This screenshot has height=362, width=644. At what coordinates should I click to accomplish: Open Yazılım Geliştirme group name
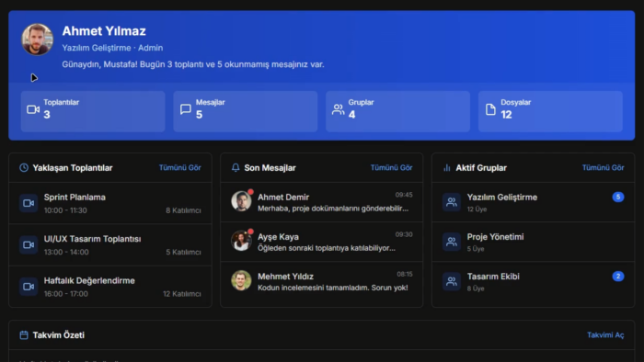[x=502, y=198]
